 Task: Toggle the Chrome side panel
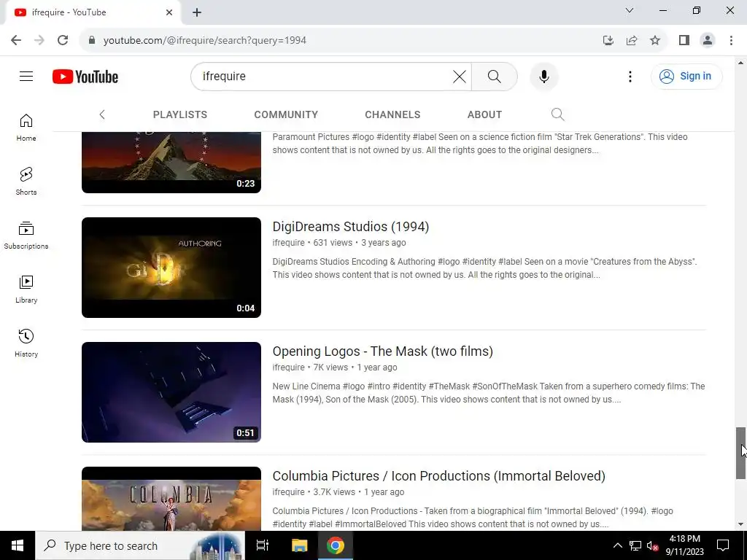pos(684,40)
